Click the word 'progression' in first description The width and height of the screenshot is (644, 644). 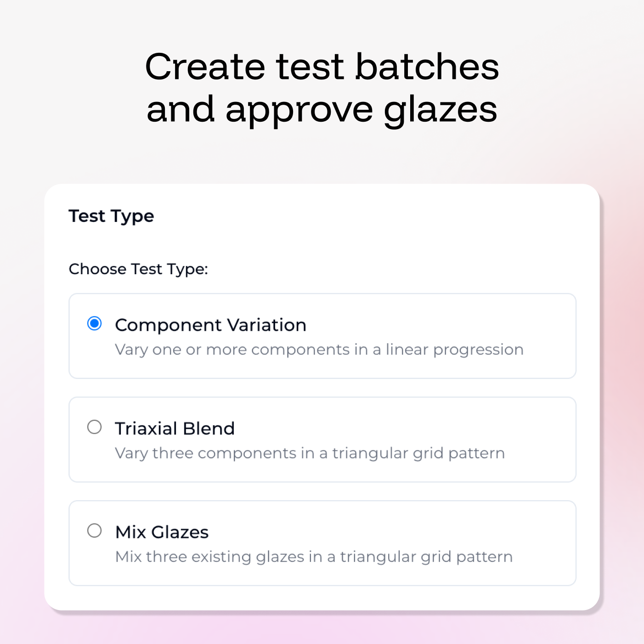click(478, 350)
